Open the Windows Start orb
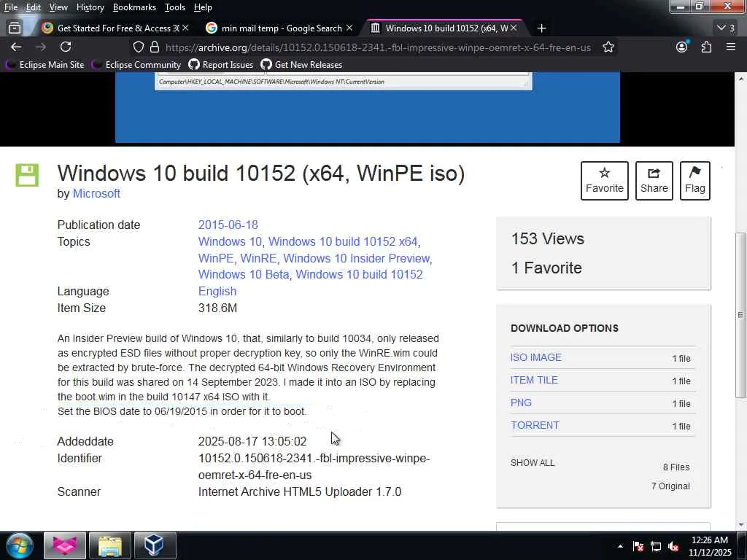 pos(20,545)
